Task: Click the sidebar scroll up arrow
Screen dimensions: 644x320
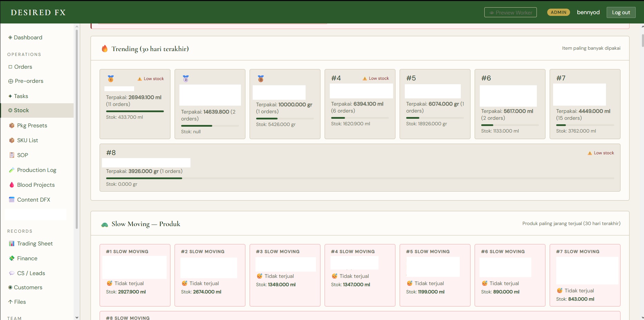Action: click(x=77, y=26)
